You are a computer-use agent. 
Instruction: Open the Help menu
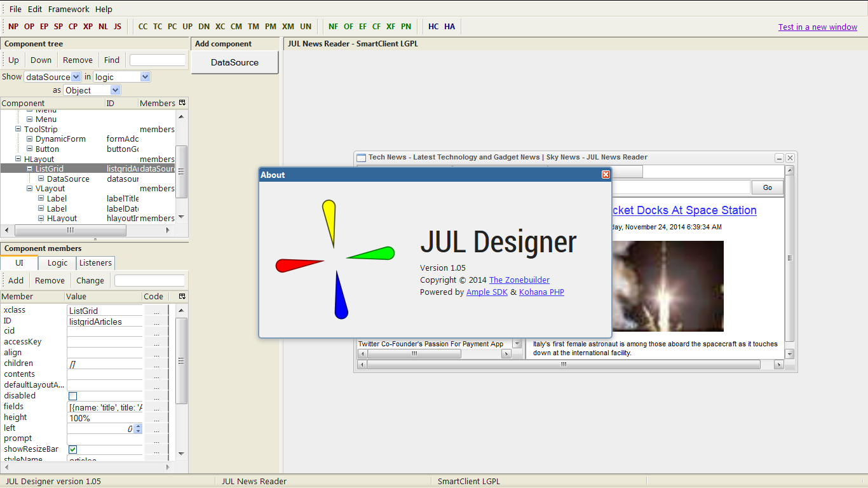click(104, 9)
